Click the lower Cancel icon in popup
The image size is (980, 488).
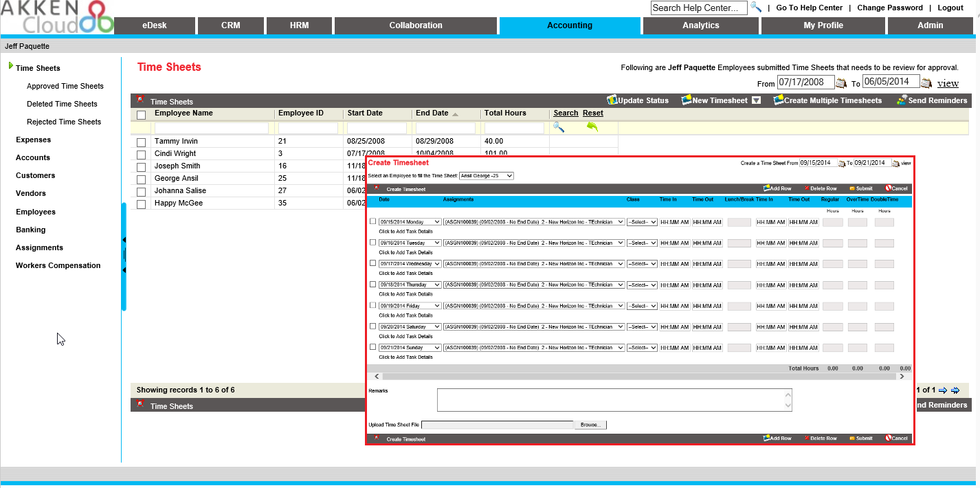pos(889,438)
